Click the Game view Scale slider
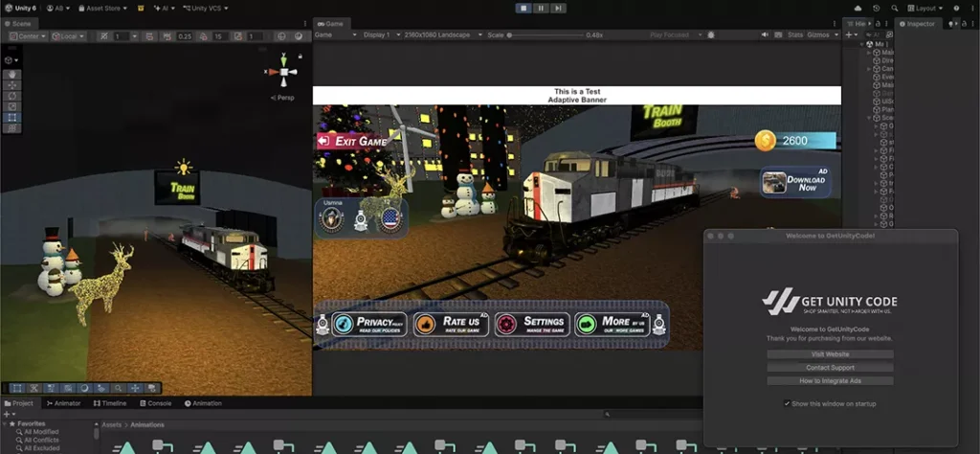Image resolution: width=980 pixels, height=454 pixels. coord(545,35)
